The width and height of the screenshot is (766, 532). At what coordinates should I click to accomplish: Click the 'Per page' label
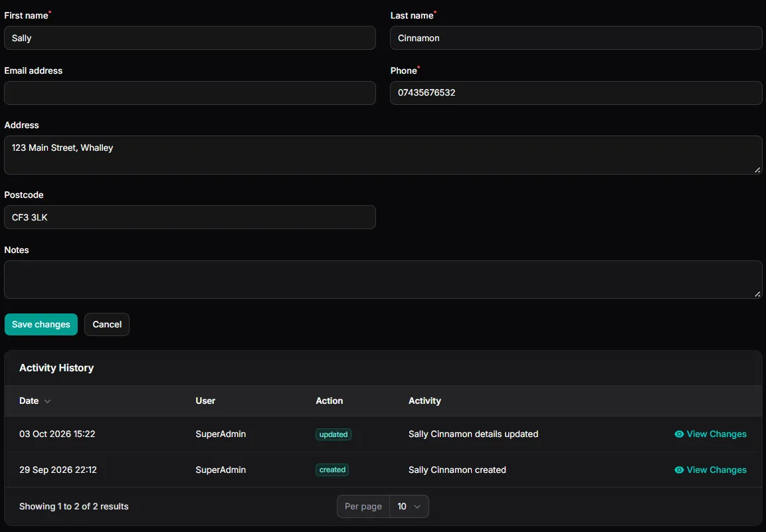[363, 506]
